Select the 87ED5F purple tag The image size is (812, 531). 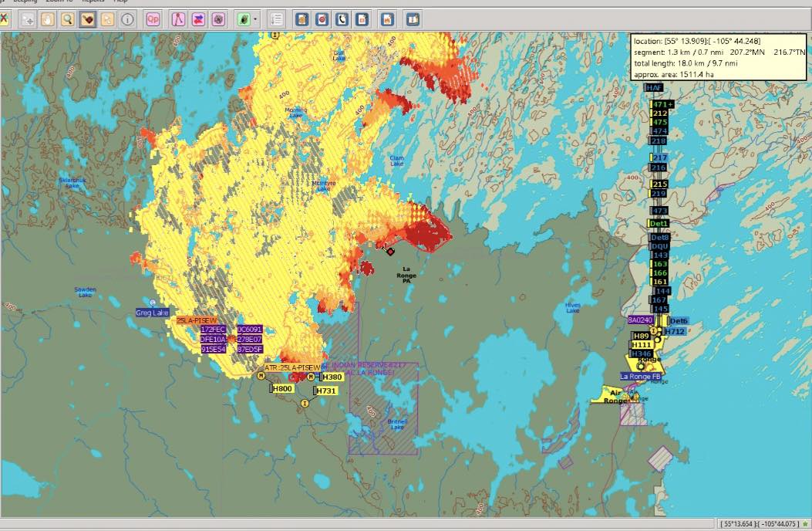[250, 349]
